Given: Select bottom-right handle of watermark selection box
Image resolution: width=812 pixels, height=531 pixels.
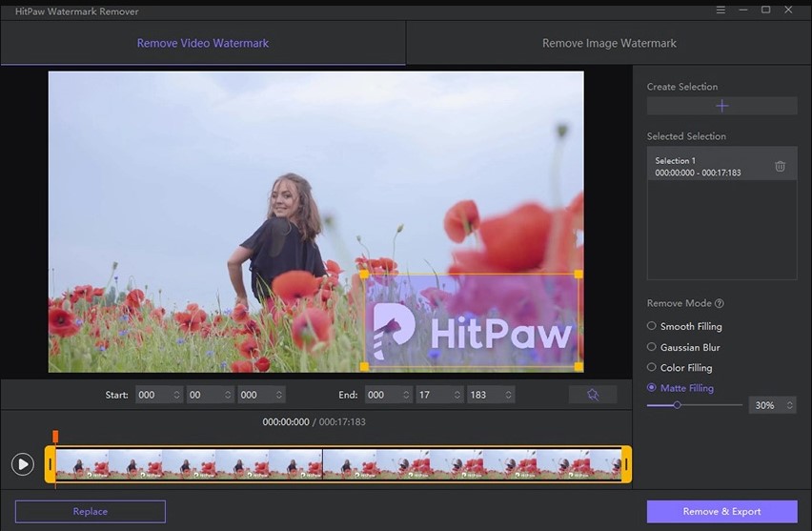Looking at the screenshot, I should point(579,367).
